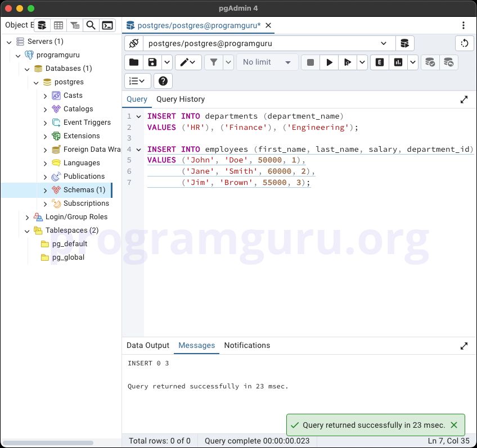Click the Filter funnel icon
The height and width of the screenshot is (448, 477).
[x=214, y=62]
